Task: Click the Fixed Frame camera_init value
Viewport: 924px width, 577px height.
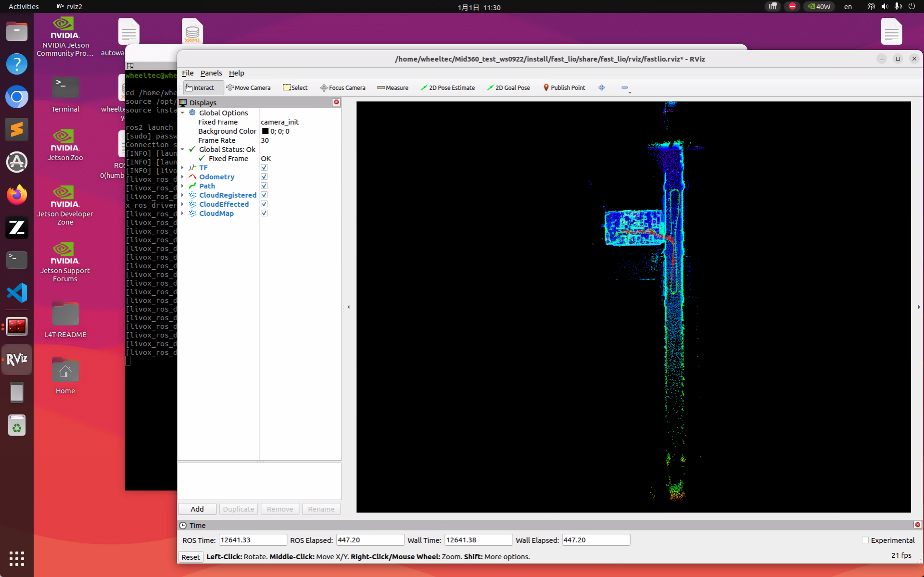Action: point(280,122)
